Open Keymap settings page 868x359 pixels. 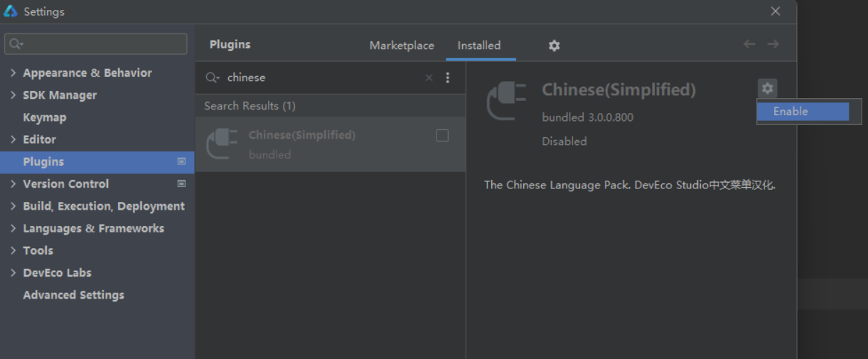coord(44,117)
